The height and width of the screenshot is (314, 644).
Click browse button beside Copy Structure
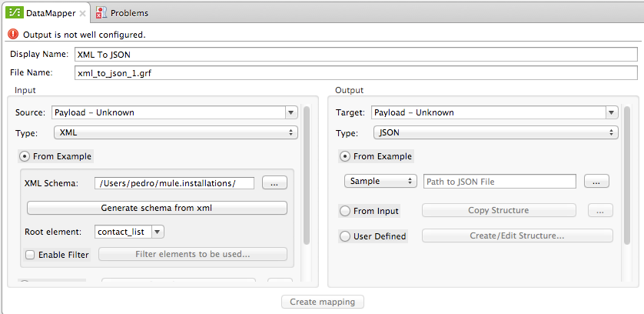[600, 210]
